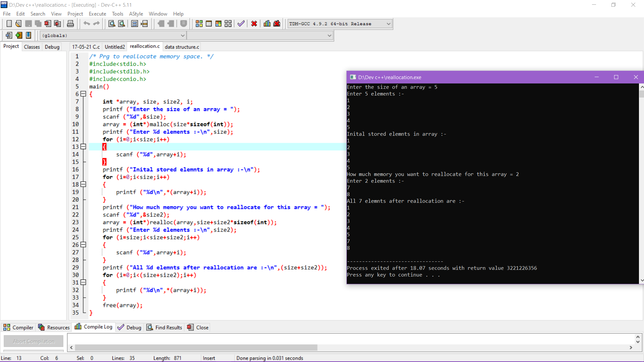
Task: Click the Print toolbar icon
Action: pyautogui.click(x=70, y=23)
